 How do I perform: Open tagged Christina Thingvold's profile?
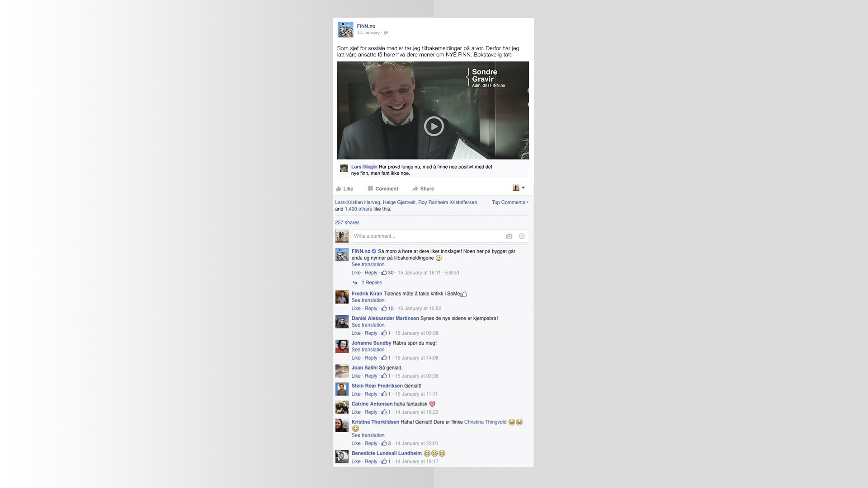pos(485,422)
